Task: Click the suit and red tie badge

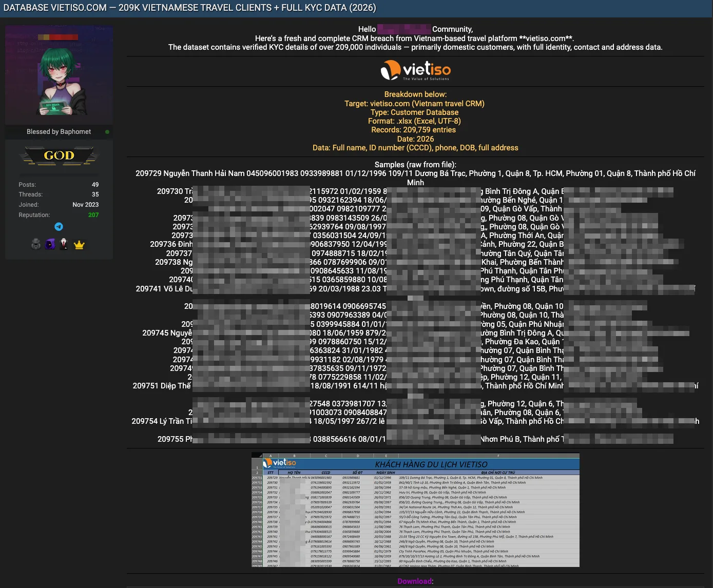Action: pyautogui.click(x=64, y=244)
